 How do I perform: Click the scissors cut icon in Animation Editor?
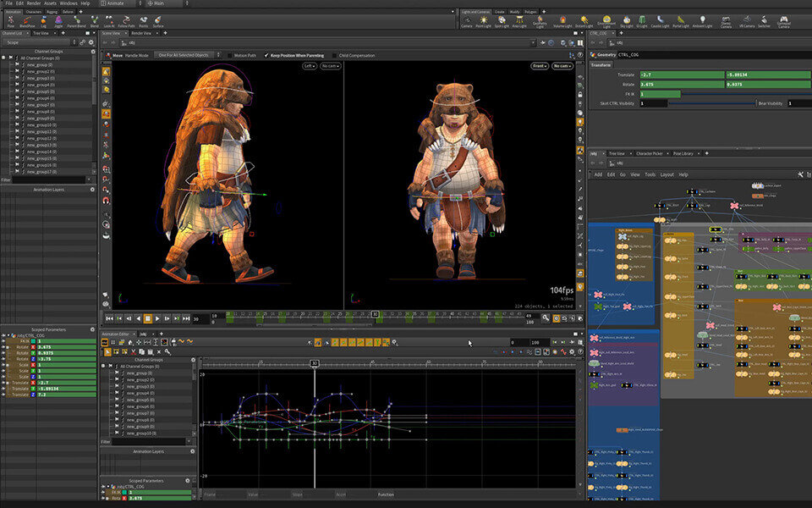click(x=133, y=351)
